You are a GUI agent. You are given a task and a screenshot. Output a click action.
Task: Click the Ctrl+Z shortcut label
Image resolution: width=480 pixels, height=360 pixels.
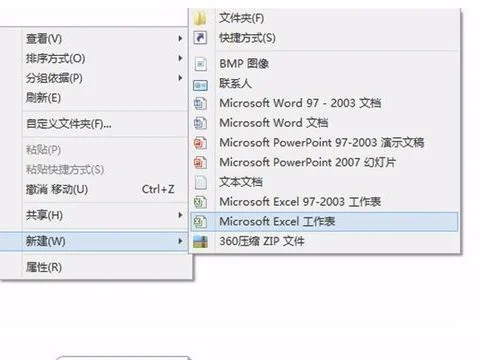click(158, 189)
